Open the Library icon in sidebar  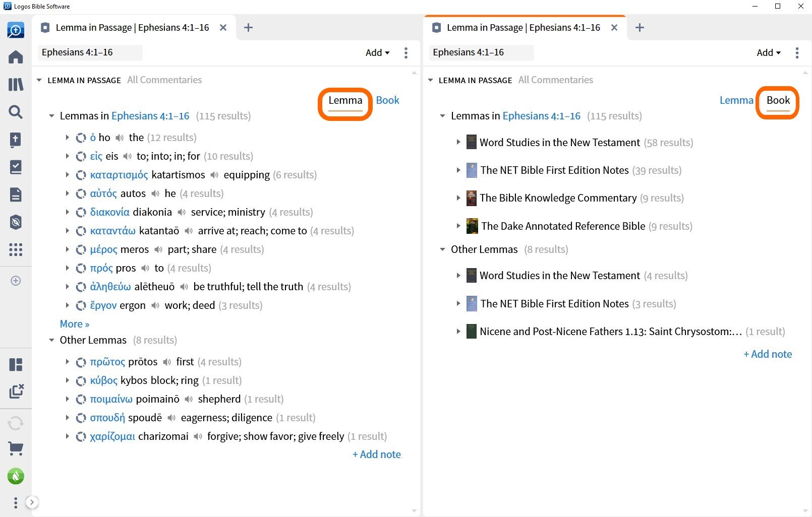[16, 84]
